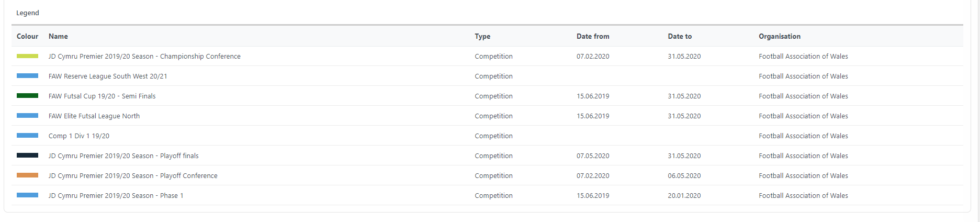Click the Organisation column header
Screen dimensions: 980x222
[780, 37]
